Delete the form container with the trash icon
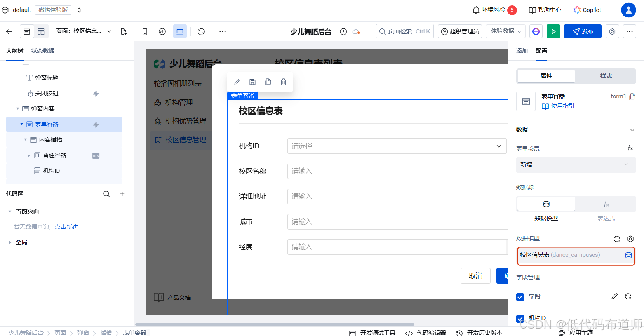This screenshot has width=644, height=336. coord(284,82)
